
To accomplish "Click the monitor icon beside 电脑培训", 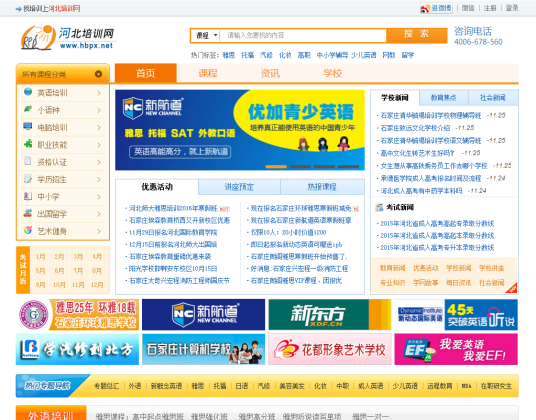I will (x=28, y=126).
